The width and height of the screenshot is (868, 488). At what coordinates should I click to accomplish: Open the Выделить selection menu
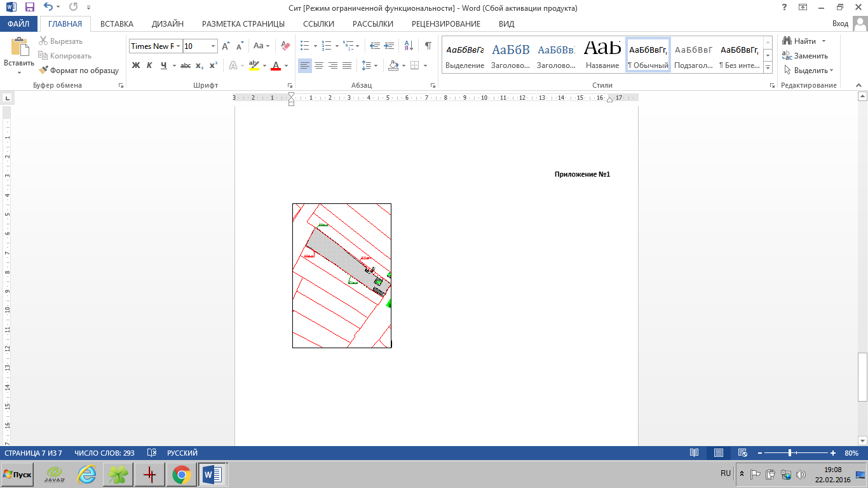click(x=808, y=71)
